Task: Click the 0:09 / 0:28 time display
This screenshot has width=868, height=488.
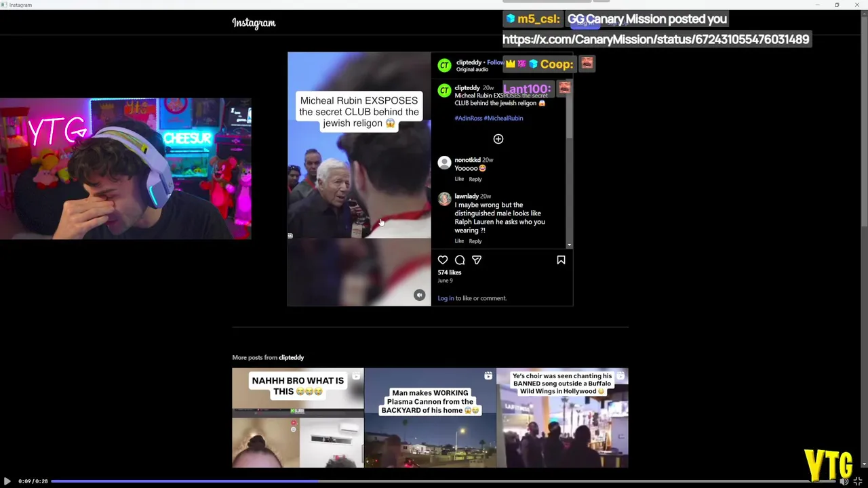Action: 33,481
